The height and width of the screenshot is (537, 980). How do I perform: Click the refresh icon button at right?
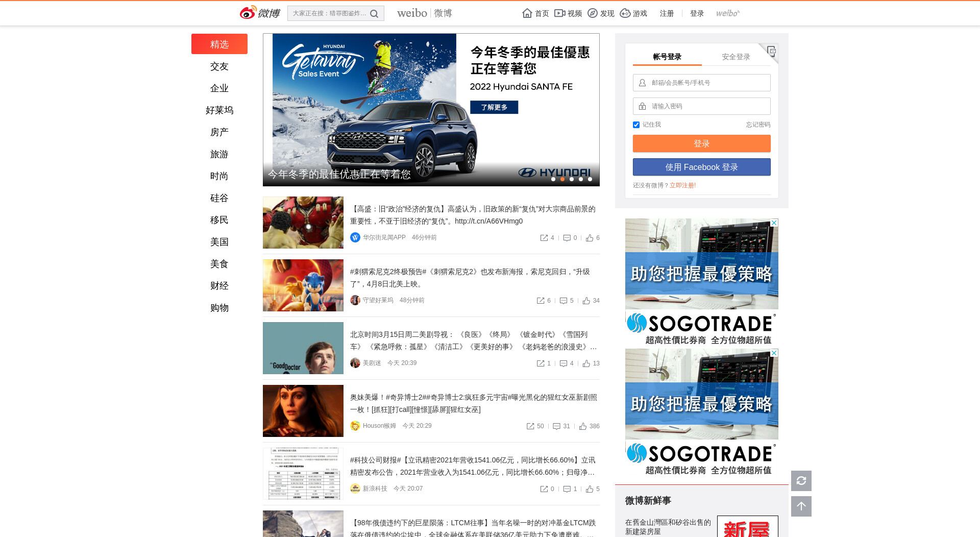pyautogui.click(x=801, y=481)
